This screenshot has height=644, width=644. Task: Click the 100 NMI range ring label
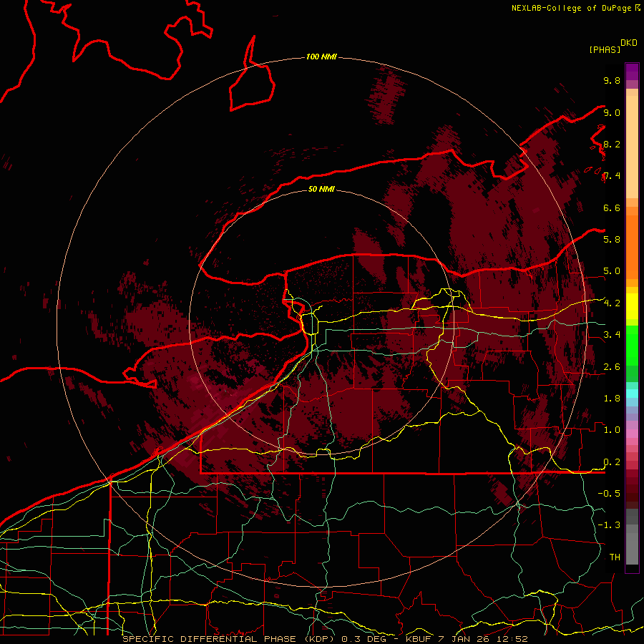[x=321, y=57]
